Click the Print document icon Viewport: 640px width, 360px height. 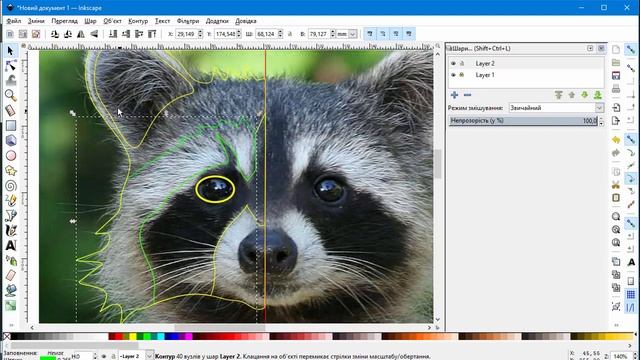coord(616,89)
